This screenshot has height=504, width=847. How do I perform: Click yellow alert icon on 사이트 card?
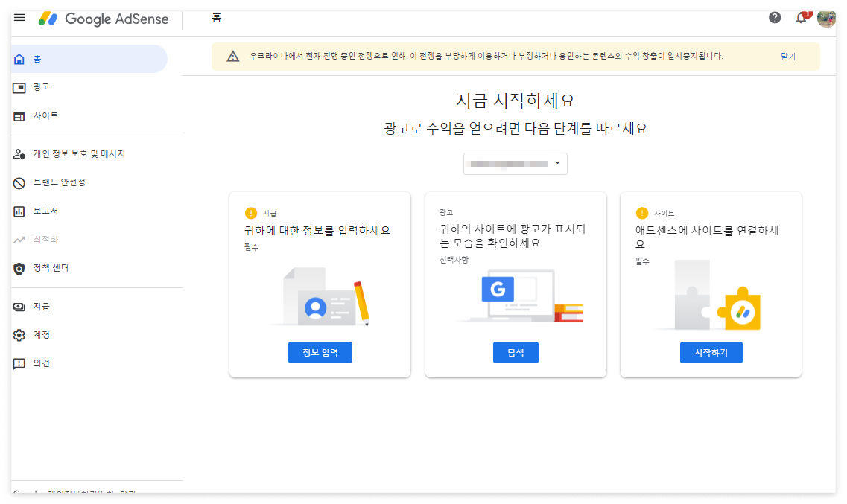pos(641,213)
